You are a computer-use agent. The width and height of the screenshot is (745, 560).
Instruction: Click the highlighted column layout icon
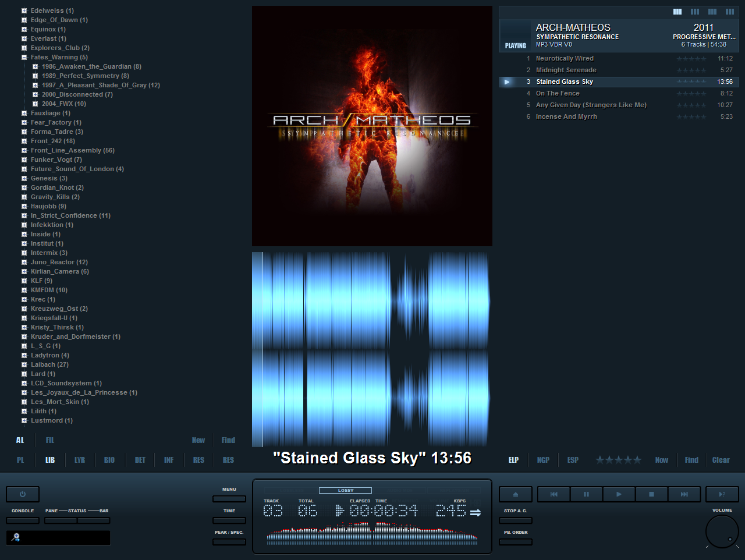(677, 12)
